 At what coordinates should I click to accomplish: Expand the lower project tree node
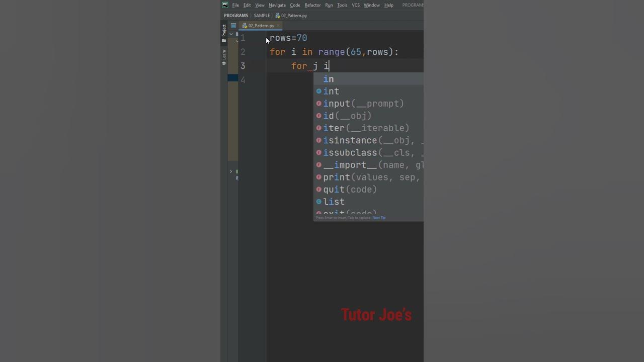tap(231, 171)
